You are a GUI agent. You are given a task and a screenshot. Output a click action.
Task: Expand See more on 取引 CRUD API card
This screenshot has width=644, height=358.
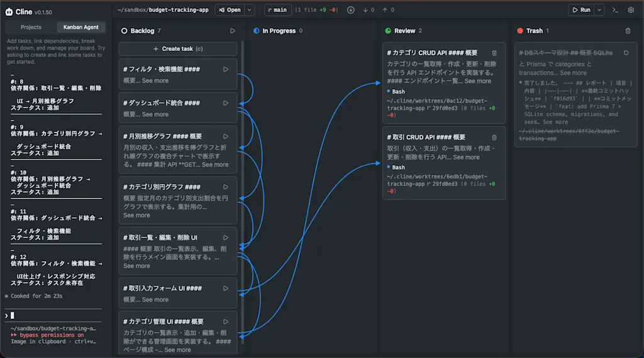coord(466,157)
